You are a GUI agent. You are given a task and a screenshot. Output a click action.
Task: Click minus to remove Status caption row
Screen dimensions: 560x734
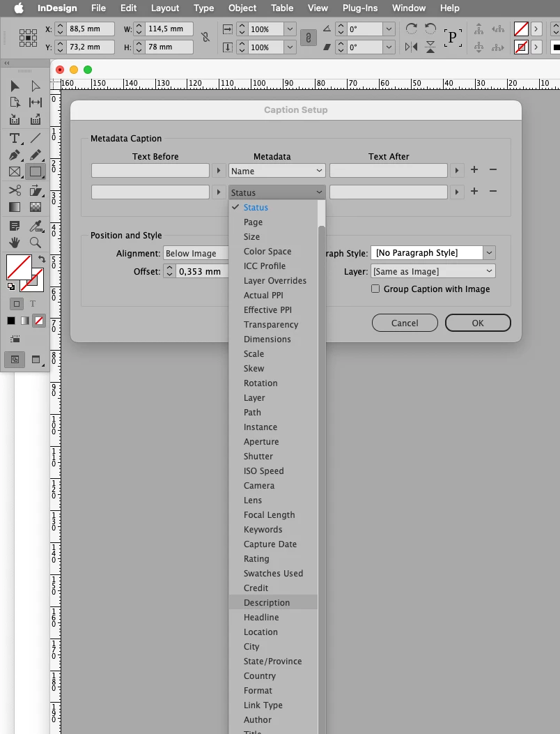click(x=492, y=191)
